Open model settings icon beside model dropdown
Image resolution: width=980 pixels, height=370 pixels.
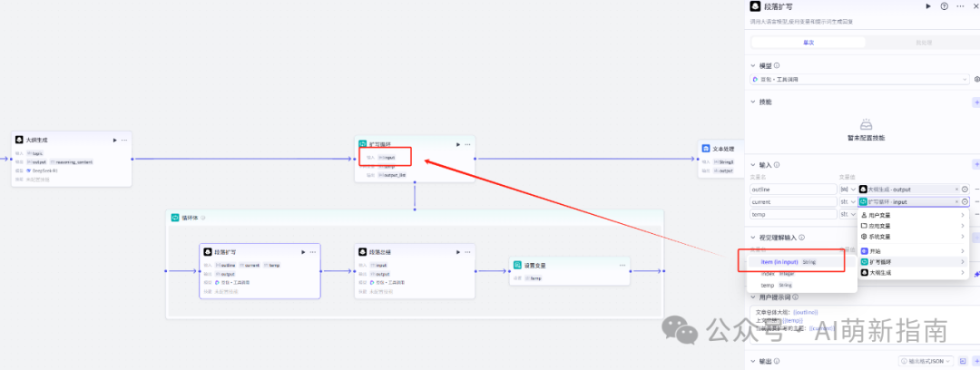tap(976, 80)
